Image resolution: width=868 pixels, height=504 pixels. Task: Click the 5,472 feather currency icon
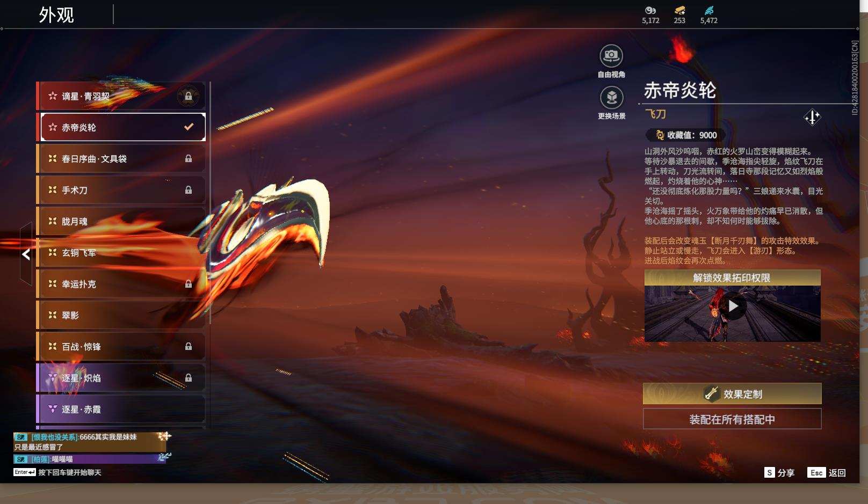pos(709,10)
